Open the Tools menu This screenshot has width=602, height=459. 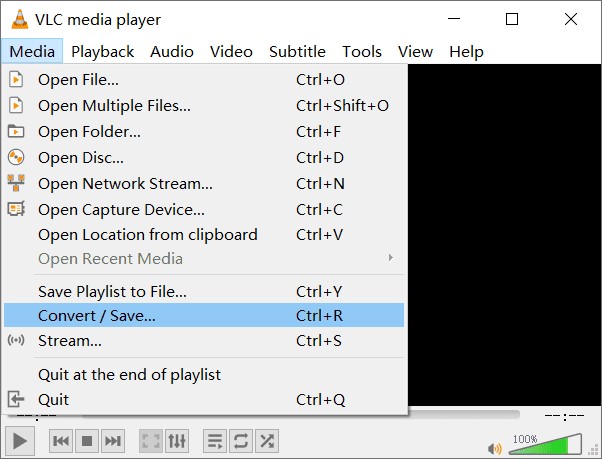tap(362, 51)
